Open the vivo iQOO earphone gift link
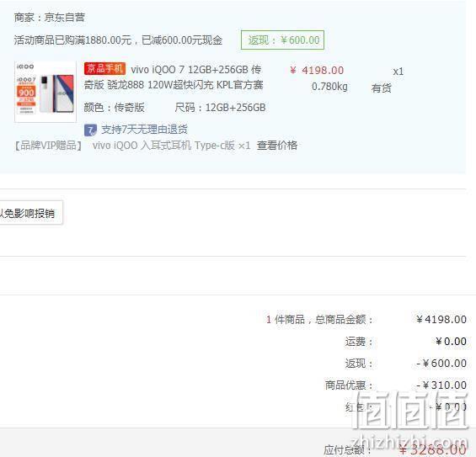The image size is (476, 457). [x=172, y=146]
